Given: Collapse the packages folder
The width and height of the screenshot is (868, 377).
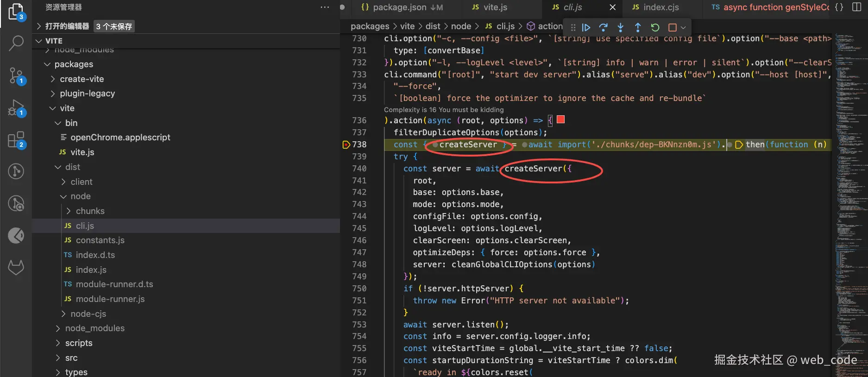Looking at the screenshot, I should point(74,64).
